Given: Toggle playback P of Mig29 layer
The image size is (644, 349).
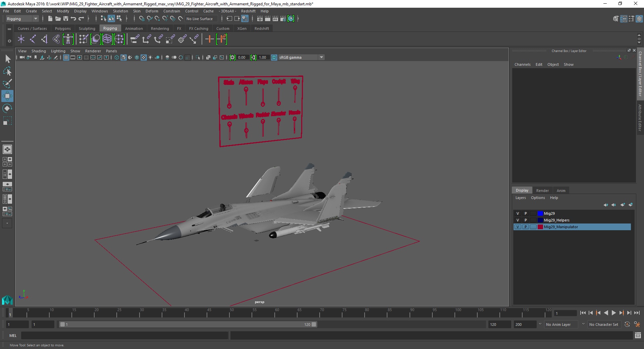Looking at the screenshot, I should point(526,213).
